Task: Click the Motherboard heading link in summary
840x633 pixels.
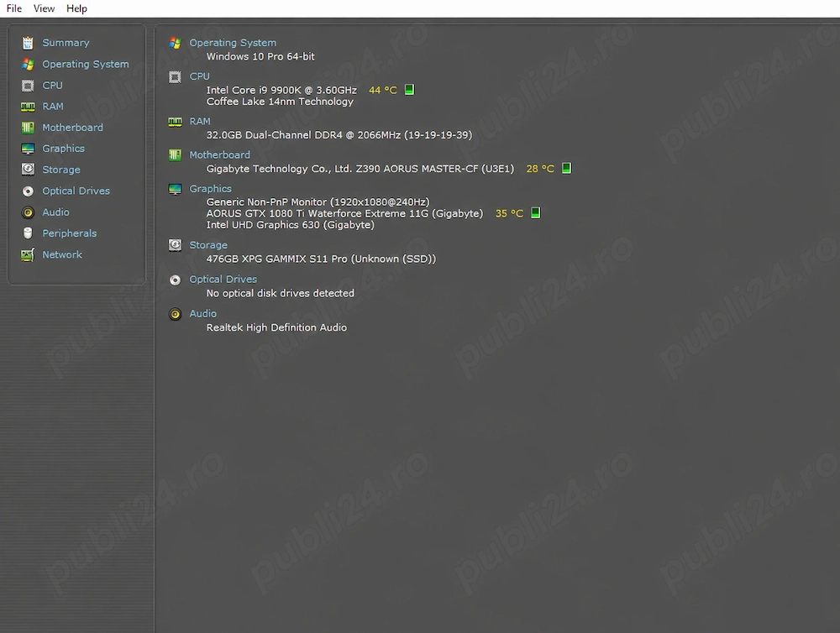Action: (x=219, y=154)
